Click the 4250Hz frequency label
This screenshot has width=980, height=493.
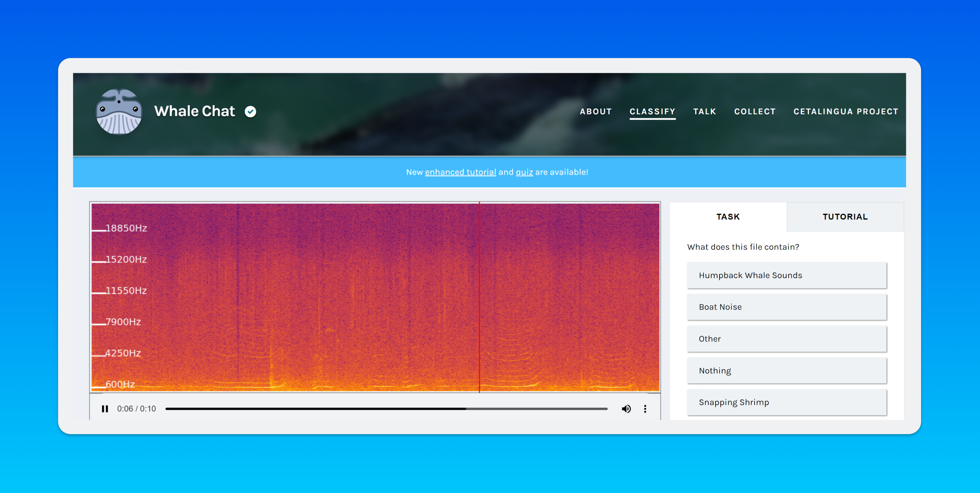point(123,353)
